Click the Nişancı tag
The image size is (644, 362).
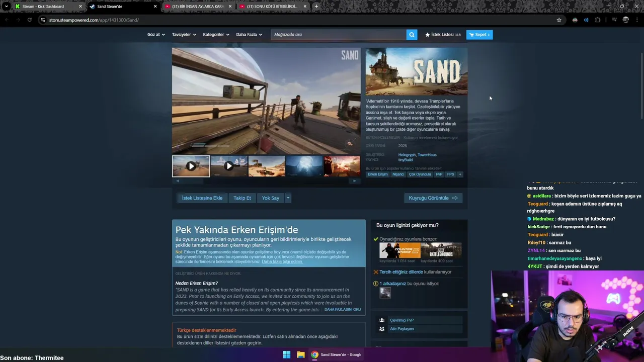(398, 174)
